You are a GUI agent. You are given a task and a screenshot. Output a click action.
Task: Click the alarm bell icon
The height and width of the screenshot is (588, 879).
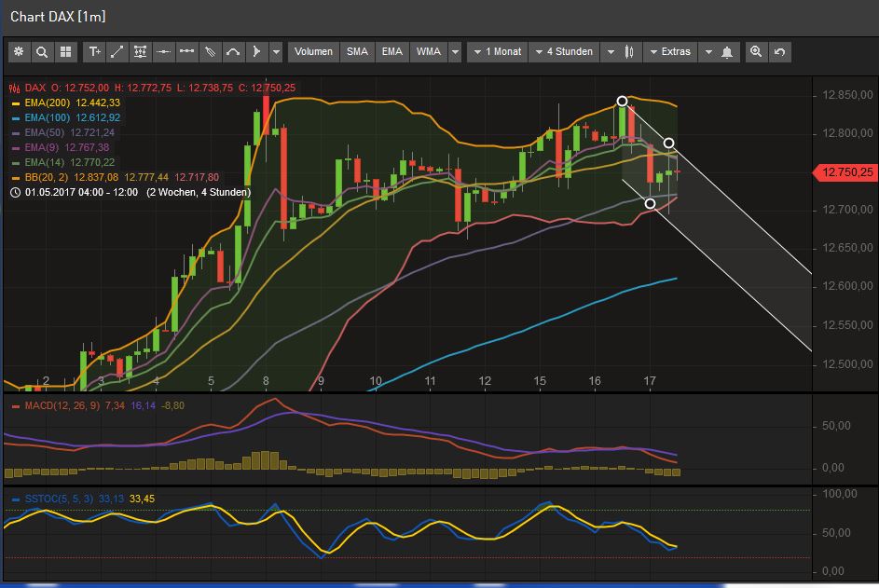pyautogui.click(x=727, y=51)
